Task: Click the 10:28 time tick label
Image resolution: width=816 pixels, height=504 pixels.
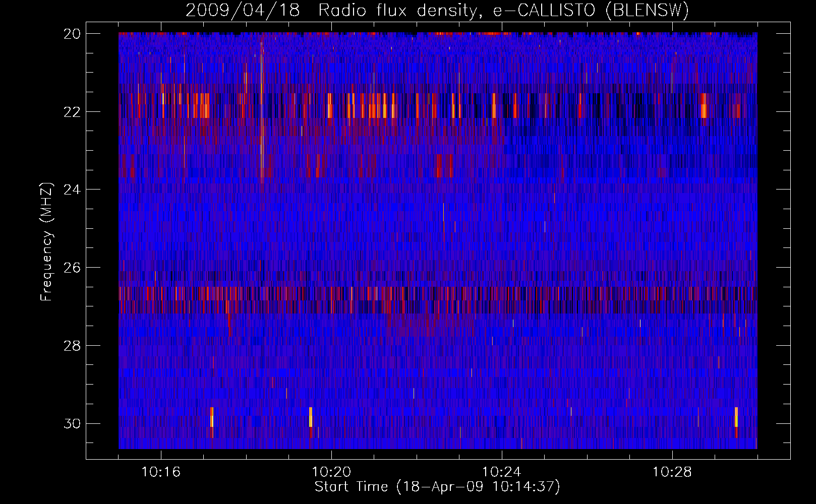Action: (672, 472)
